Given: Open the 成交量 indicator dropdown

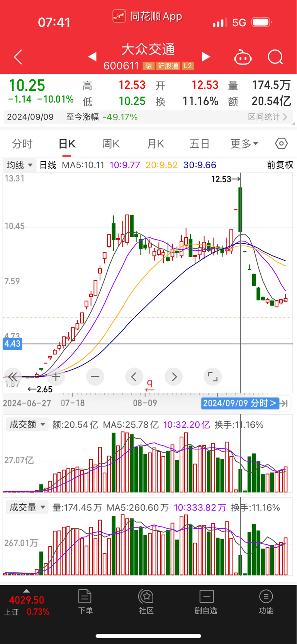Looking at the screenshot, I should [x=27, y=507].
